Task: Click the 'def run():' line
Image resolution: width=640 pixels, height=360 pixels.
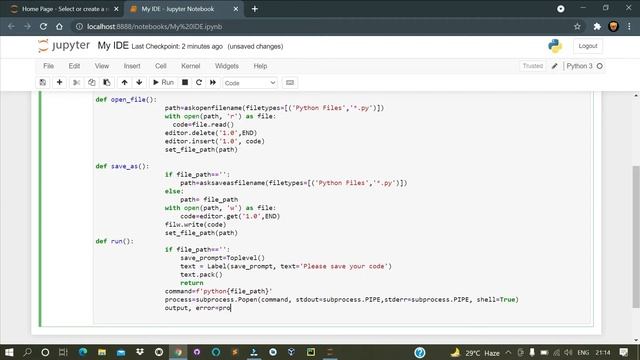Action: pyautogui.click(x=115, y=241)
